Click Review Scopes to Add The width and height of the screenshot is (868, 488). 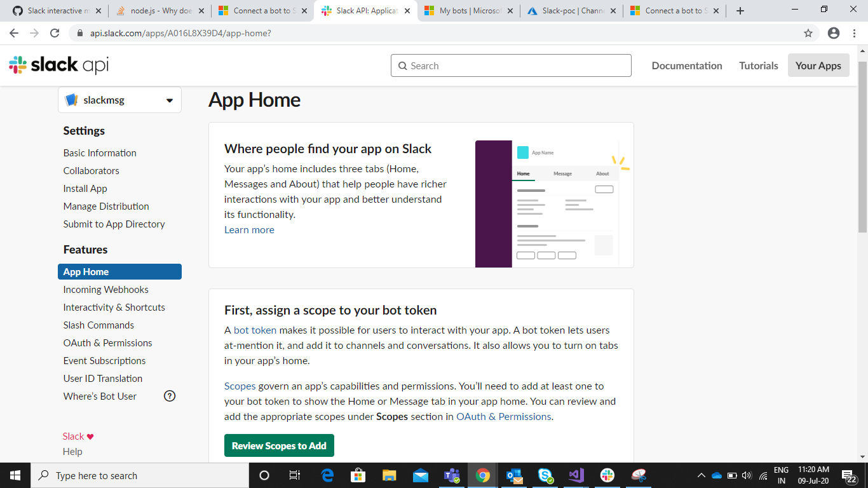278,445
